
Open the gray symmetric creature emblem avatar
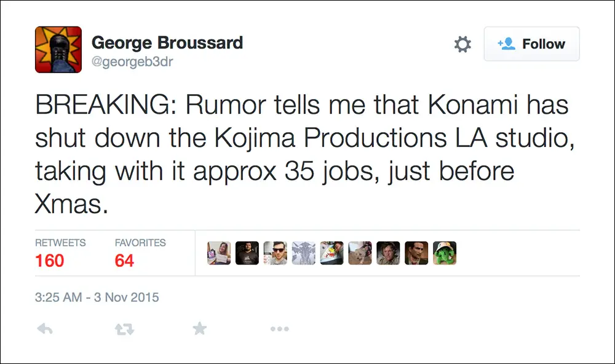[x=304, y=253]
